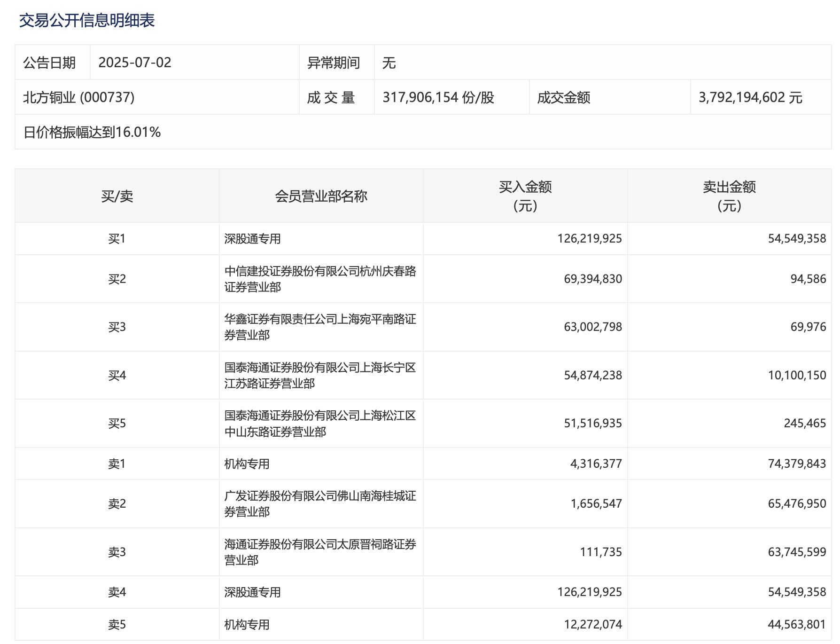
Task: Click 海通证券 太原晋祠路 branch name
Action: pyautogui.click(x=320, y=552)
